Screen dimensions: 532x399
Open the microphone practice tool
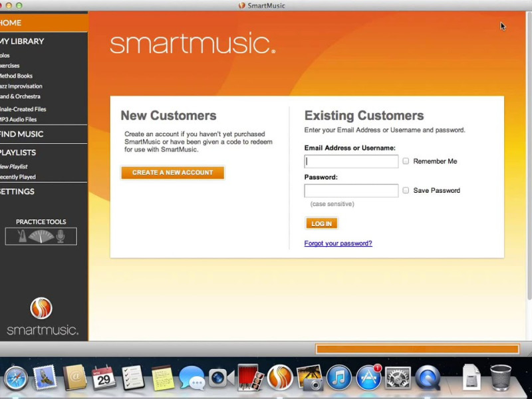[x=61, y=236]
